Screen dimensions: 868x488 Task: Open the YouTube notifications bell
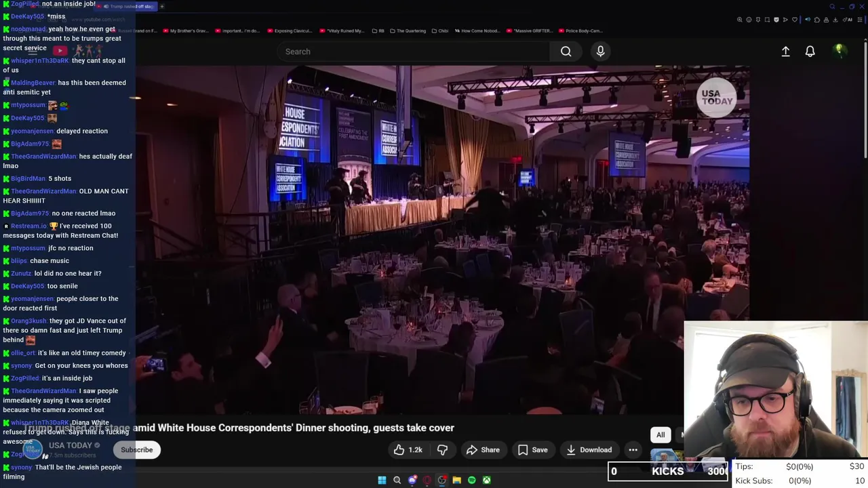click(x=810, y=52)
